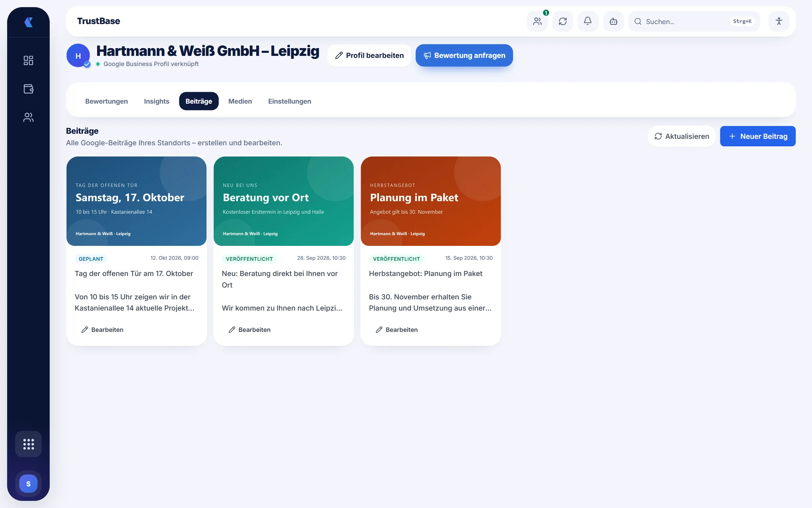Edit the Tag der offenen Tür post

click(103, 330)
